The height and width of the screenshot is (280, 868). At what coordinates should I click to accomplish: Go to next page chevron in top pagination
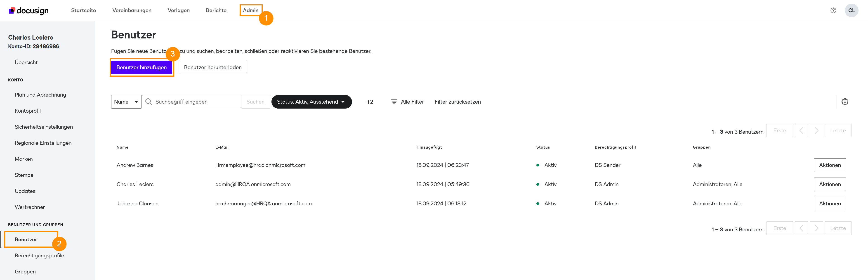816,131
